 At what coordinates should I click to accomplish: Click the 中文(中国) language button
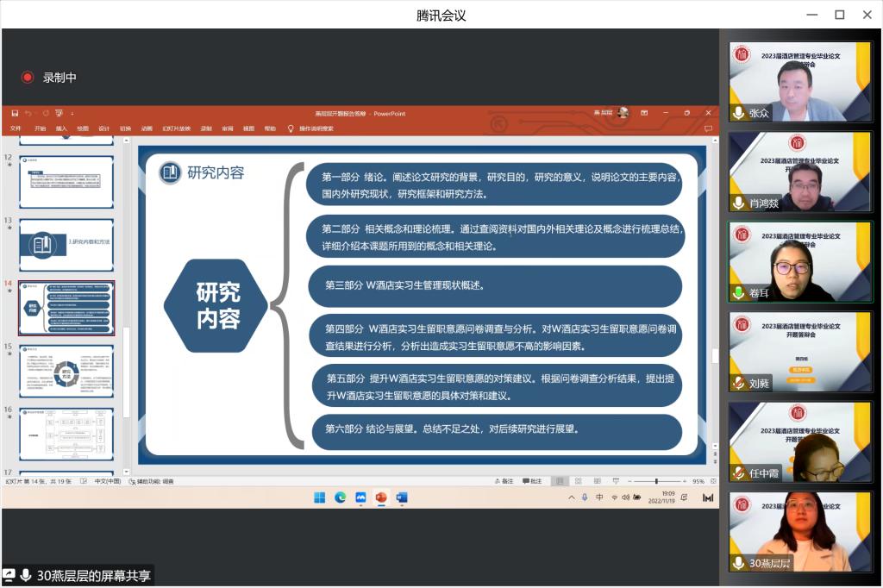tap(107, 481)
